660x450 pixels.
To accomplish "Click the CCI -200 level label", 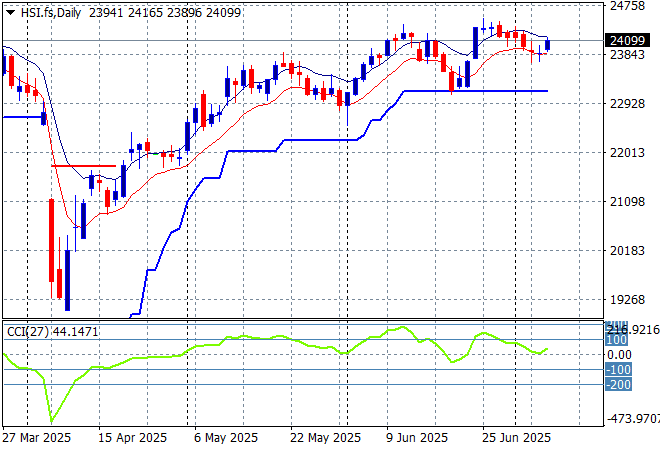I will pyautogui.click(x=618, y=384).
